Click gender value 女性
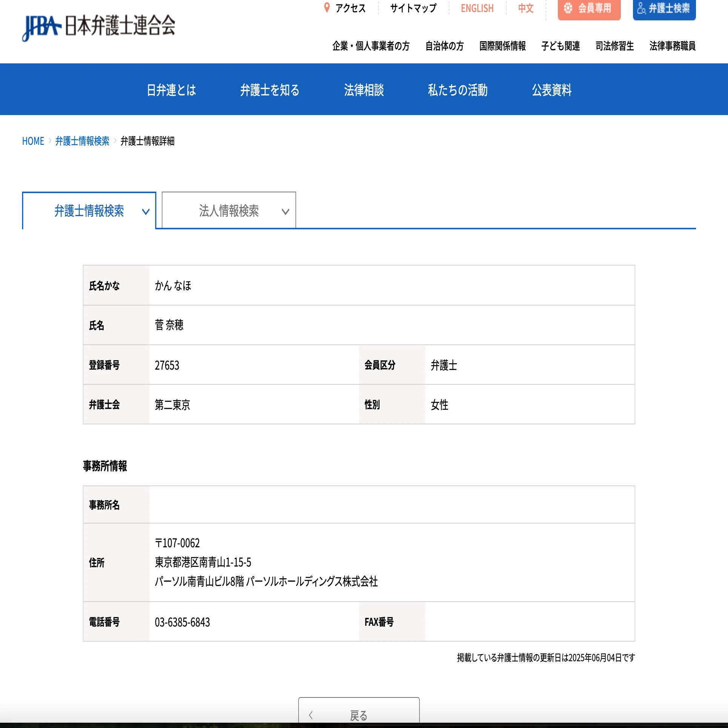The width and height of the screenshot is (728, 728). (x=439, y=405)
